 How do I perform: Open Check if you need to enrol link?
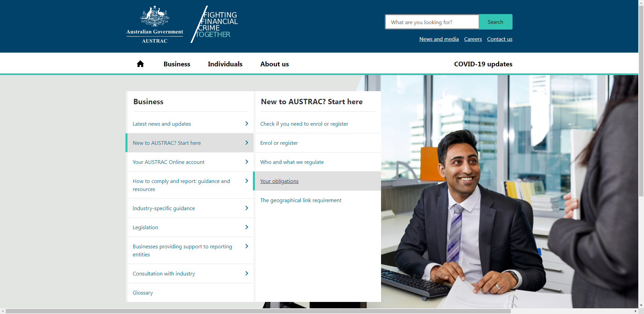304,124
